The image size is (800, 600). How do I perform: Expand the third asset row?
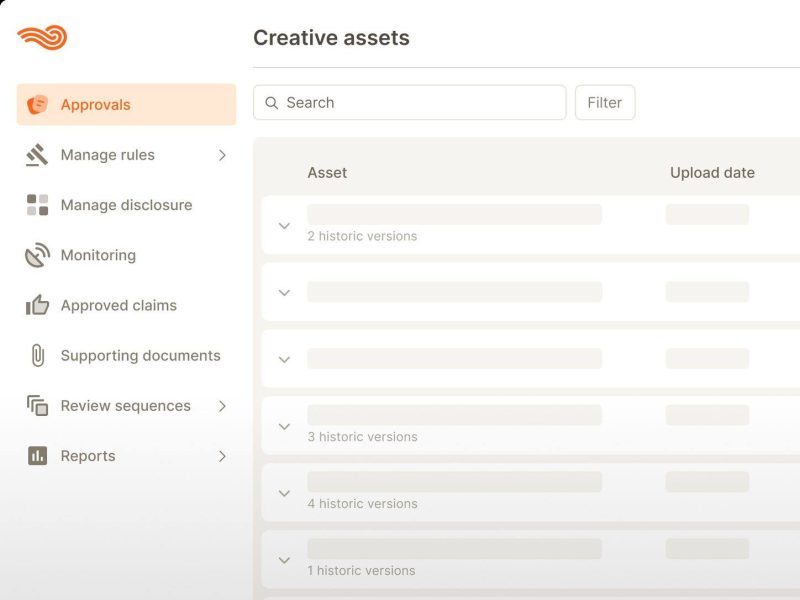(284, 359)
